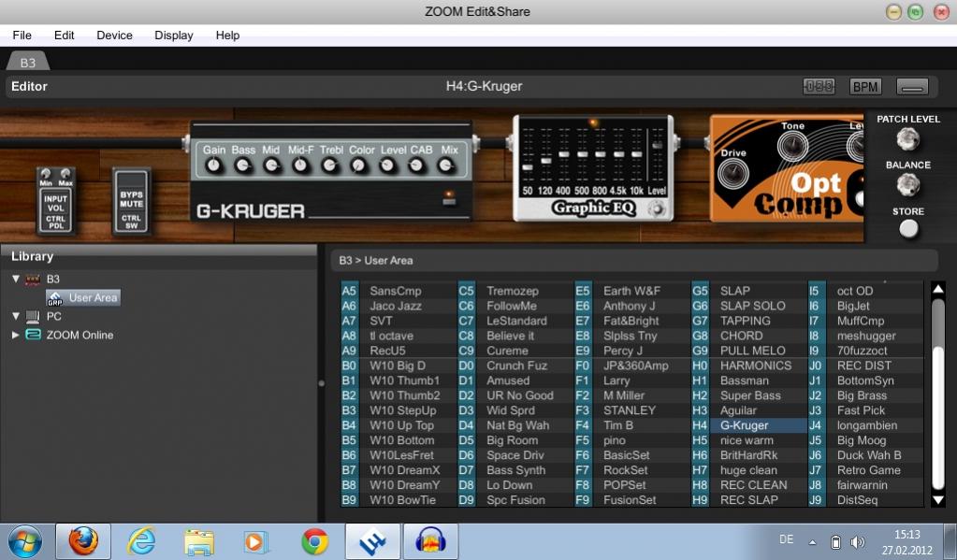The height and width of the screenshot is (560, 957).
Task: Select the B3 tab
Action: [27, 63]
